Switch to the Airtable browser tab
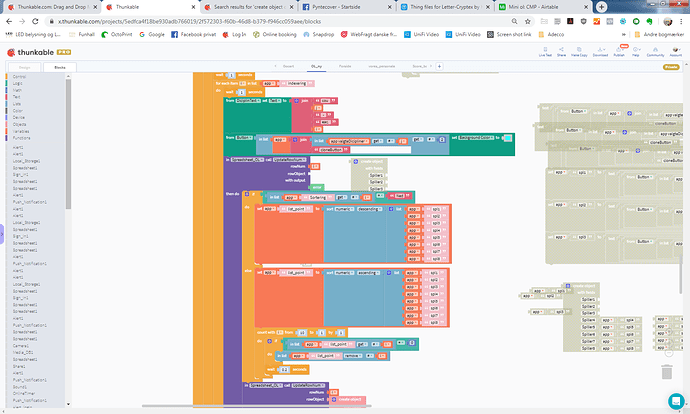The image size is (690, 414). (x=543, y=7)
